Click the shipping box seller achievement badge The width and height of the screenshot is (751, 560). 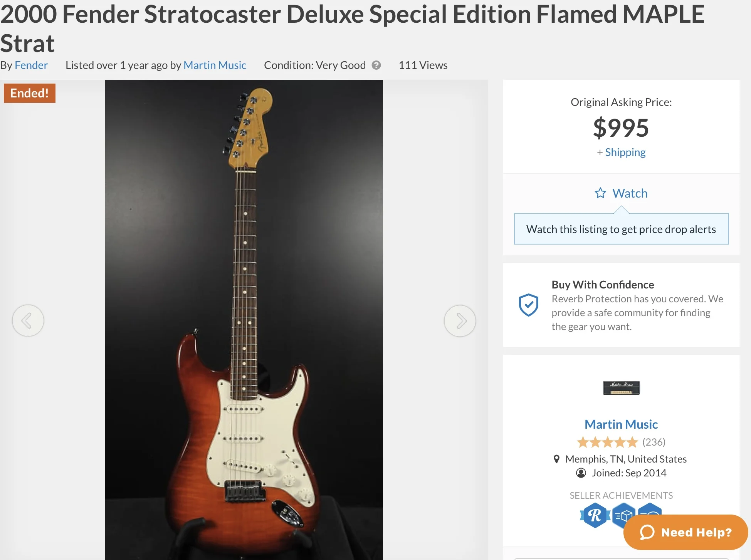pyautogui.click(x=623, y=515)
